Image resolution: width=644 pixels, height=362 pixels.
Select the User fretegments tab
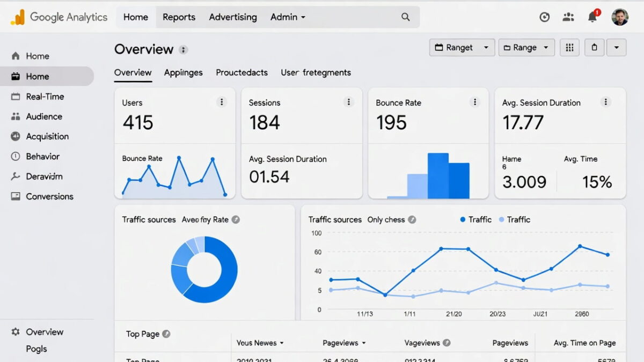(x=316, y=72)
